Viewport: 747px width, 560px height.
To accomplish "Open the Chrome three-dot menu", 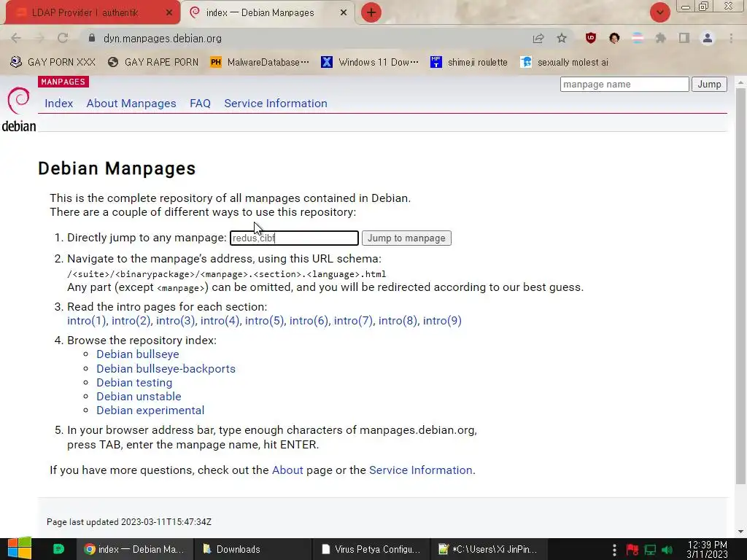I will coord(731,38).
